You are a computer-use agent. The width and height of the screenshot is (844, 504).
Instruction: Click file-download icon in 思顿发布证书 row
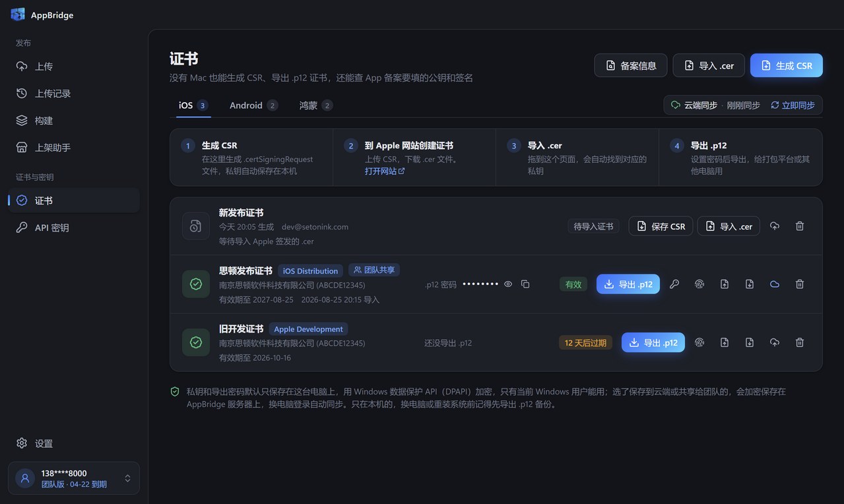point(750,284)
